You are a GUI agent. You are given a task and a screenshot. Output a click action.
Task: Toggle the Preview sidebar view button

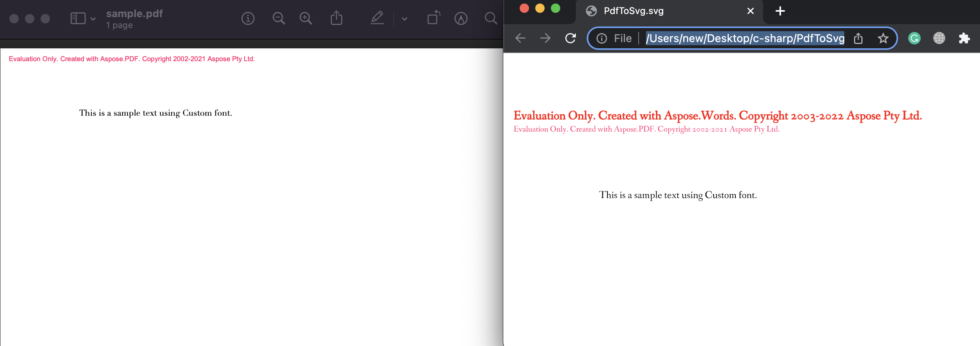[78, 18]
